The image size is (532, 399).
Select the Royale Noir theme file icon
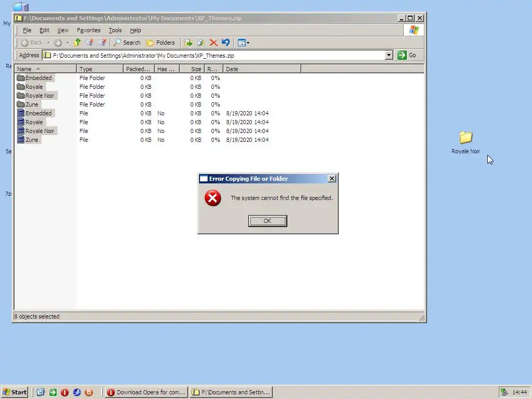click(x=21, y=130)
